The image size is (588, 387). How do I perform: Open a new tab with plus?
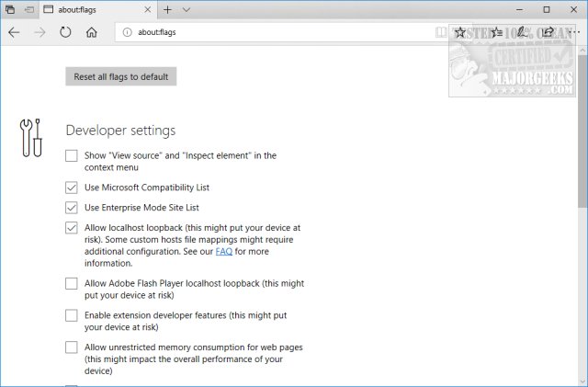tap(167, 10)
